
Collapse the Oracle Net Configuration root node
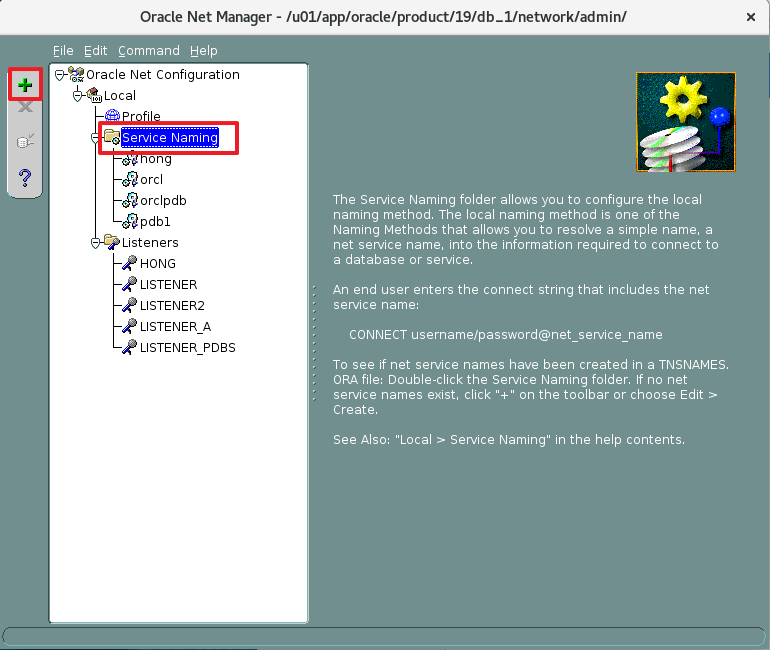click(x=59, y=75)
